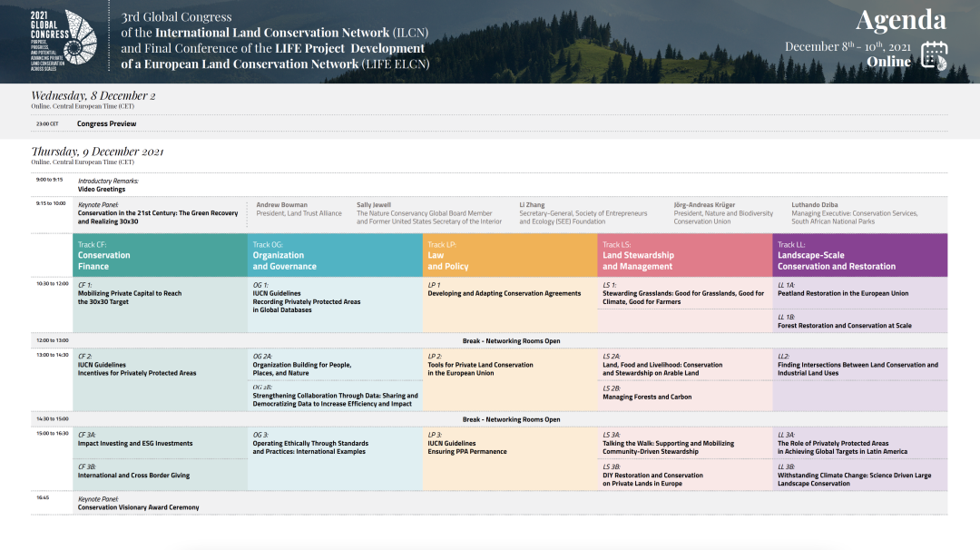Screen dimensions: 980x550
Task: Open the Video Greetings introductory remarks
Action: click(102, 190)
